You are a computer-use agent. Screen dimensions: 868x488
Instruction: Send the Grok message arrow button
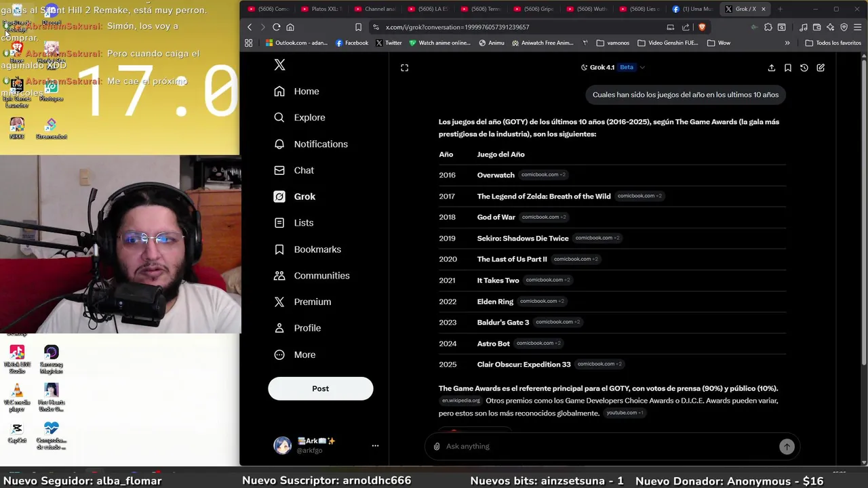pyautogui.click(x=787, y=446)
